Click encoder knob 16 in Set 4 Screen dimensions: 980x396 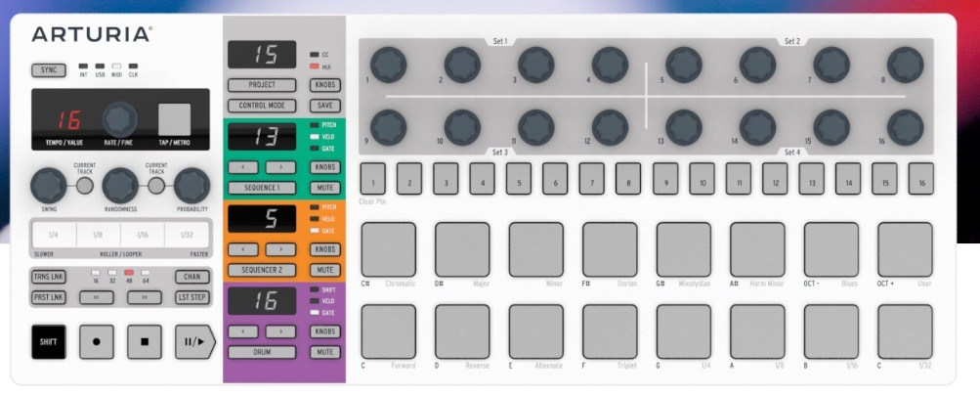coord(905,127)
